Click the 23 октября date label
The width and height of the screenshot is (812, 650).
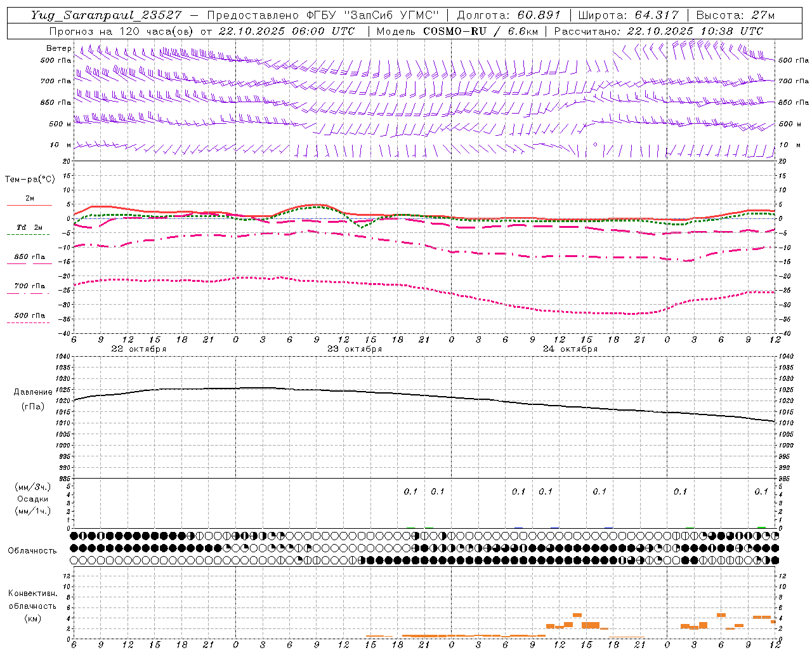pyautogui.click(x=355, y=348)
